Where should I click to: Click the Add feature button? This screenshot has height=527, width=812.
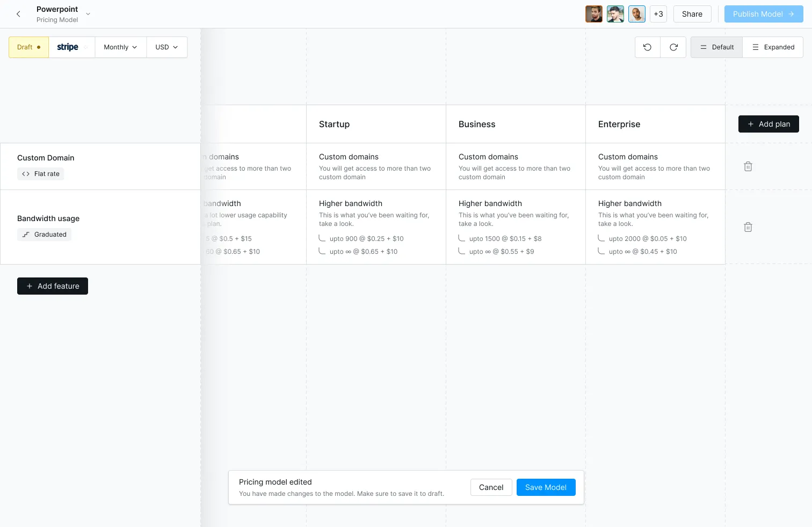point(53,286)
